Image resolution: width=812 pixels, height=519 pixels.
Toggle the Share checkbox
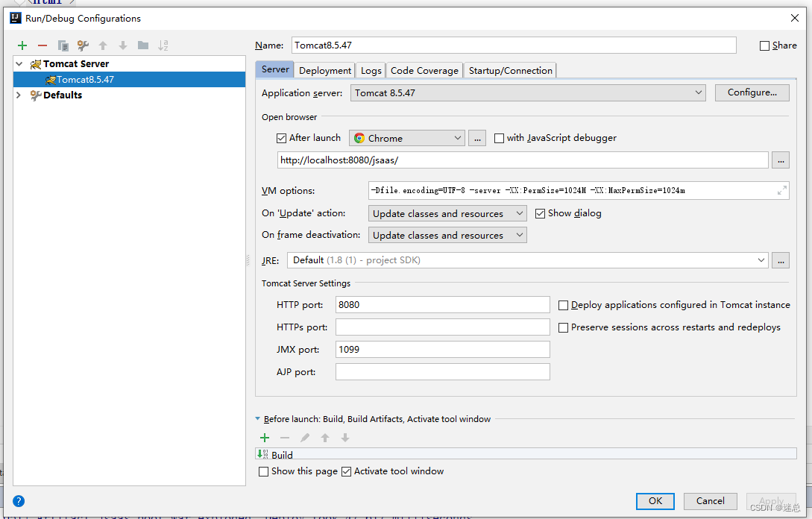click(764, 45)
